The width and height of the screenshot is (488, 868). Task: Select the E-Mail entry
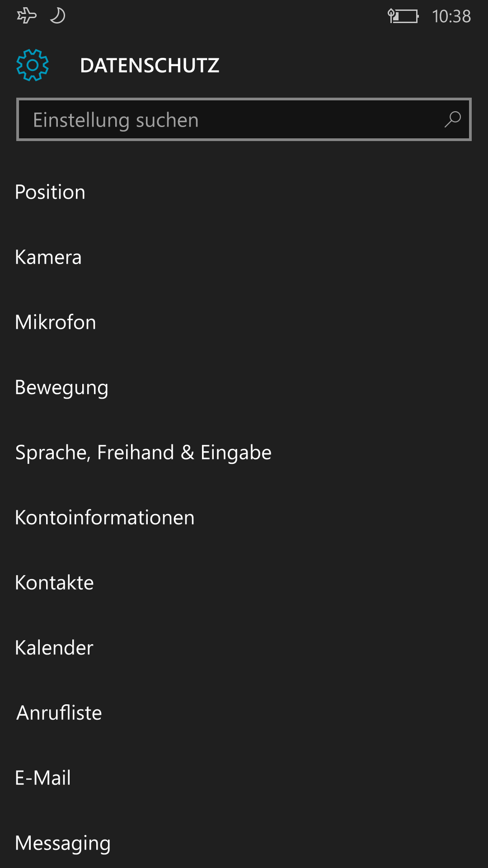click(x=244, y=778)
